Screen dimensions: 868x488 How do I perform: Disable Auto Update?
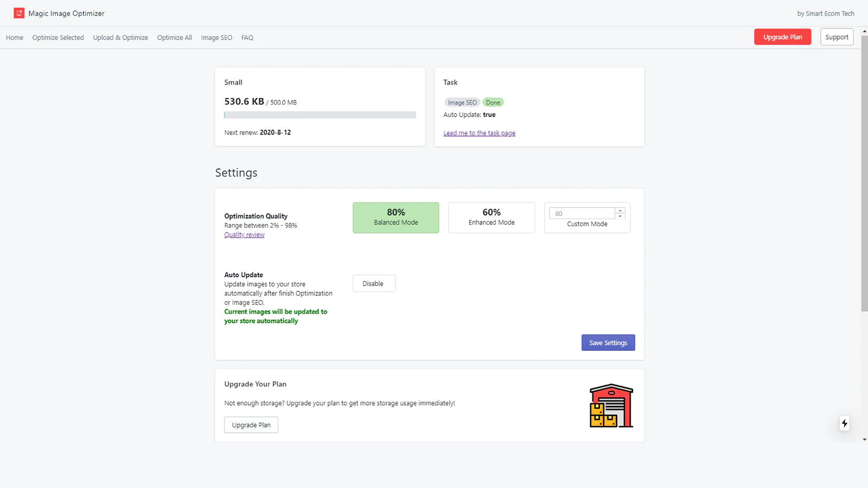pyautogui.click(x=374, y=283)
